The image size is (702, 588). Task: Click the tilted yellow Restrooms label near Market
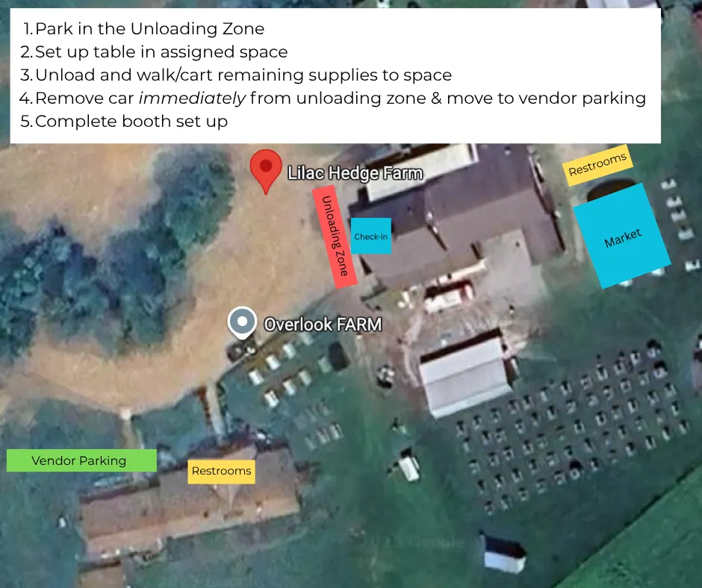(x=597, y=165)
